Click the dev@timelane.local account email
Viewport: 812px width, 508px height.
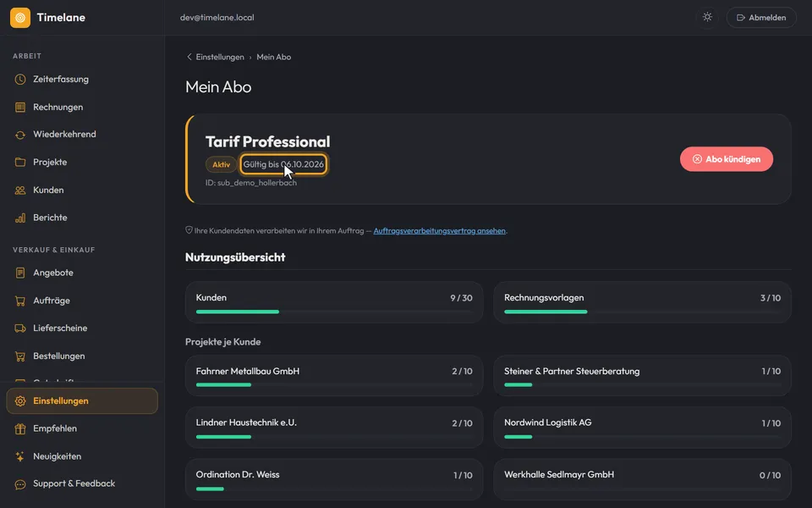217,18
